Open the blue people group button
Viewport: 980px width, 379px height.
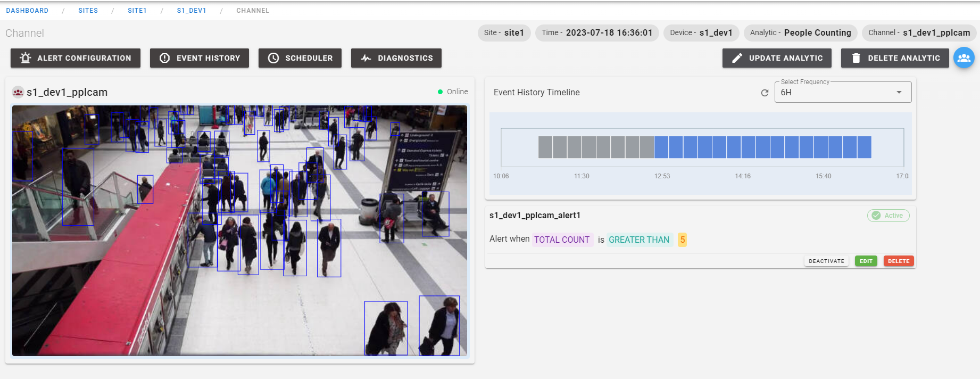(964, 58)
